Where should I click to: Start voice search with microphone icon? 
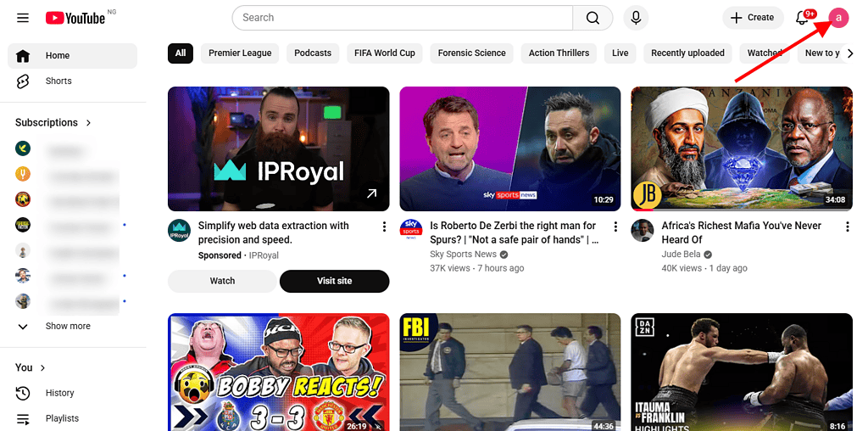pos(636,18)
